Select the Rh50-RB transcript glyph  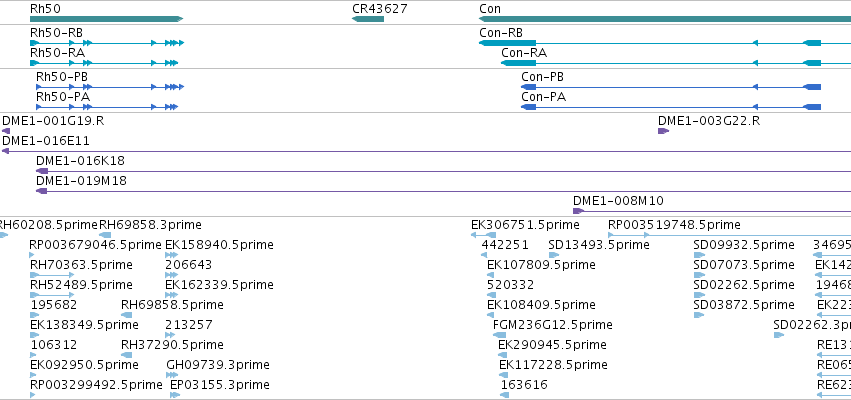[x=107, y=43]
